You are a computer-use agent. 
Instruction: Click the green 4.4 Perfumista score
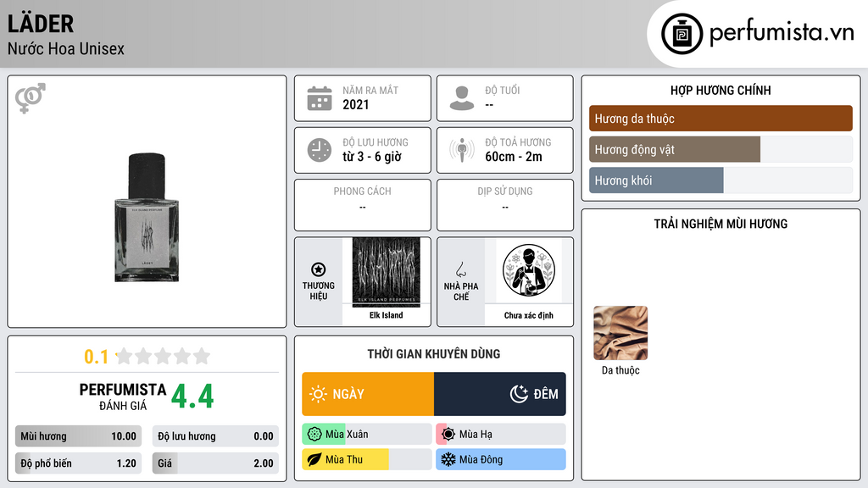coord(192,396)
